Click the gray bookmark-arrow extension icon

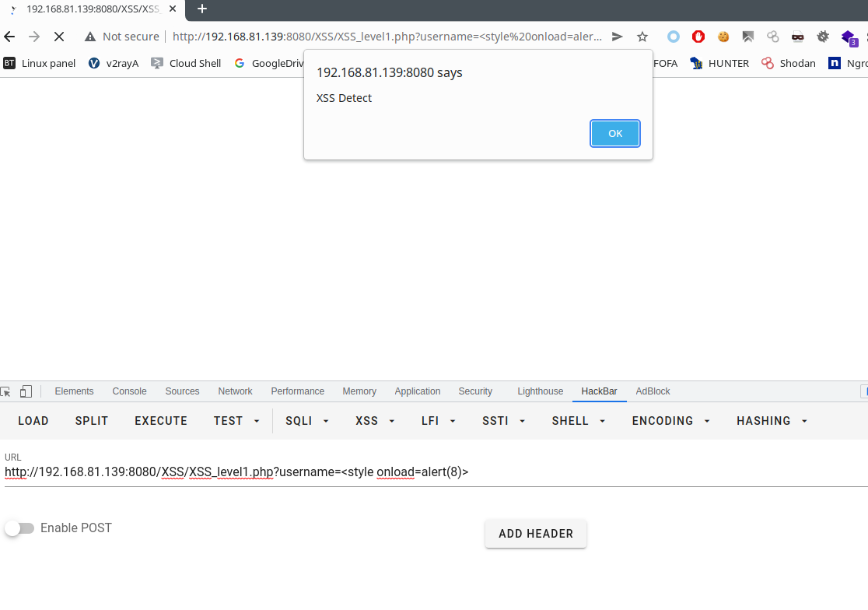[x=748, y=36]
